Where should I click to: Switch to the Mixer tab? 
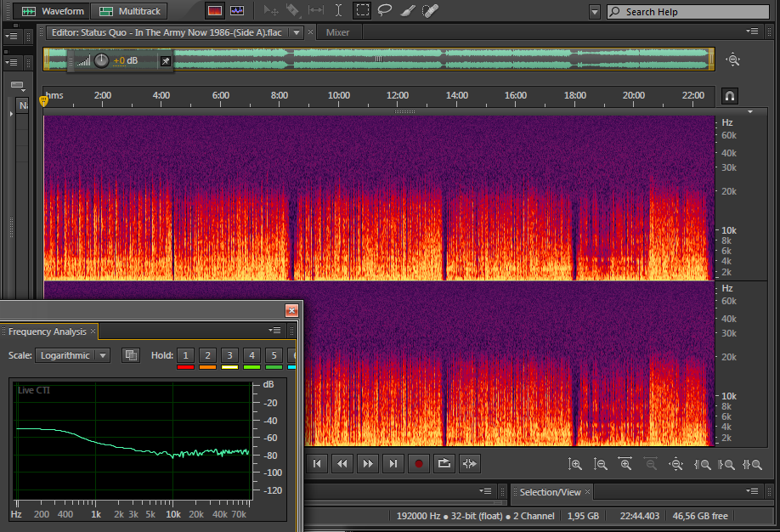point(337,32)
